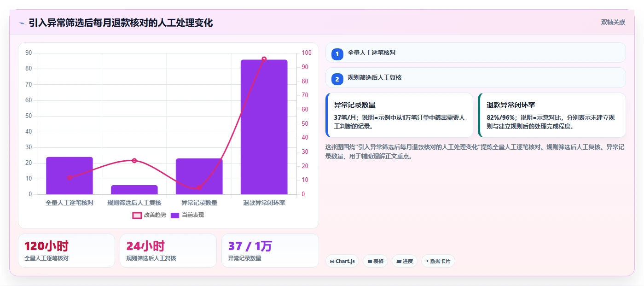Toggle the 改善趋势 legend entry
The height and width of the screenshot is (286, 644).
tap(149, 215)
